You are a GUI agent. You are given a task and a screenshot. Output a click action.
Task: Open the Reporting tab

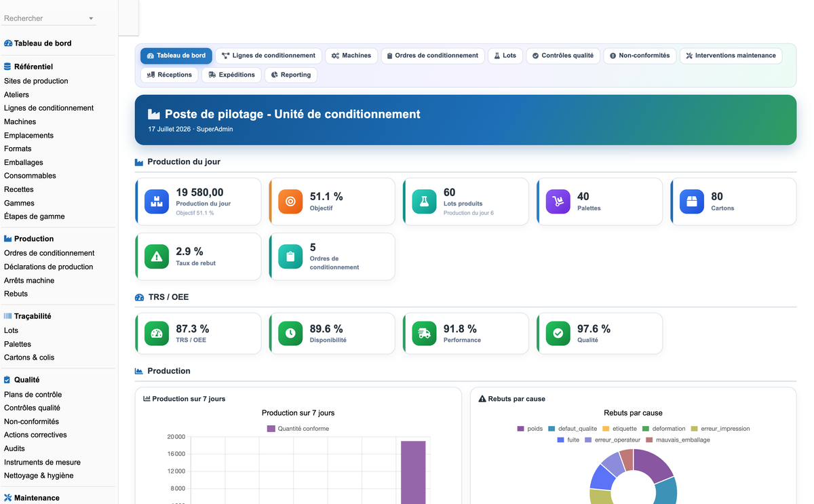pyautogui.click(x=291, y=75)
